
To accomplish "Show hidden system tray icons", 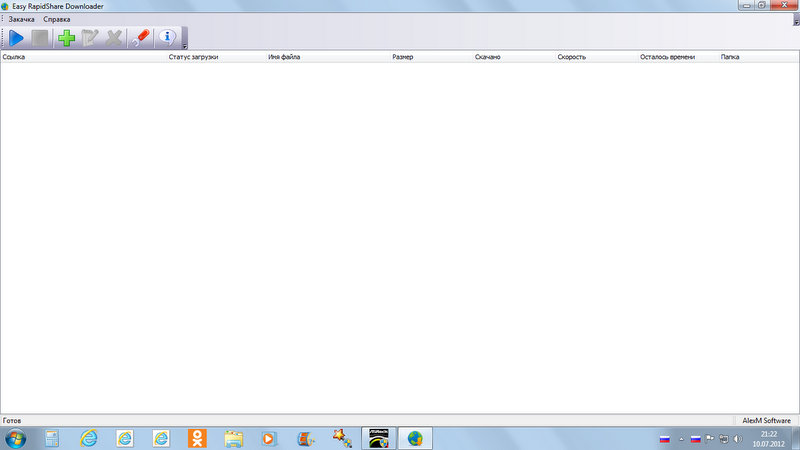I will click(x=681, y=439).
